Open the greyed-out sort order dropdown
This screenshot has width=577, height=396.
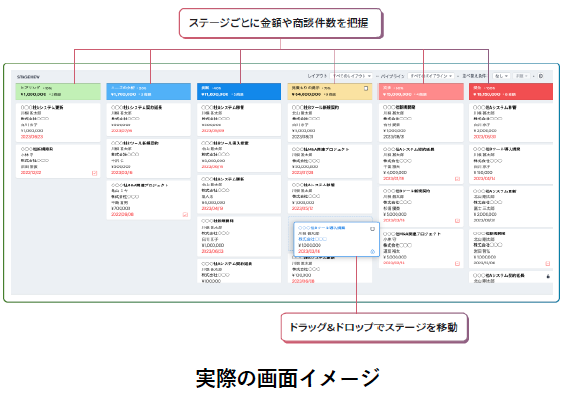pos(522,76)
